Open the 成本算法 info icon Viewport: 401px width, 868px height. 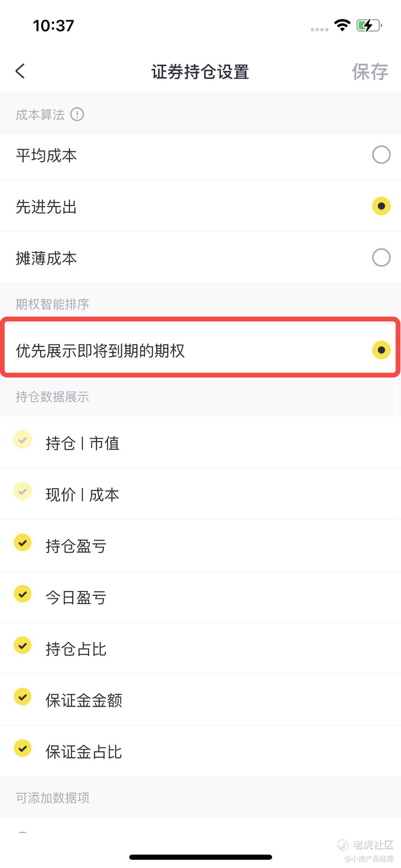click(77, 114)
